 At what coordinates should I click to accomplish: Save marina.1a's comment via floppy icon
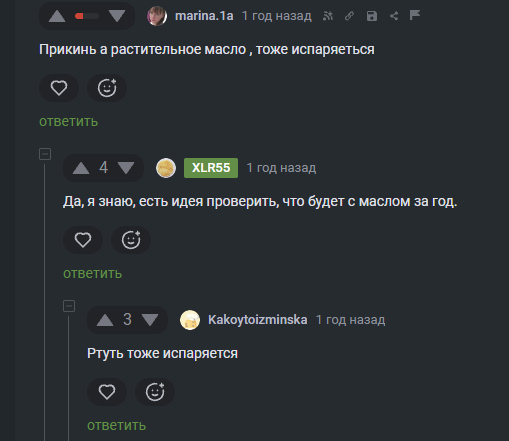coord(372,16)
